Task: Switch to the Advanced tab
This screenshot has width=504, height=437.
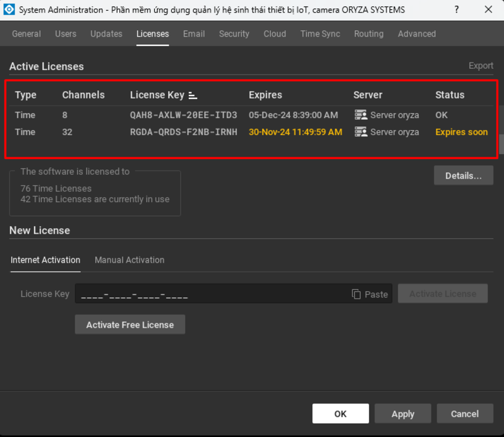Action: coord(417,33)
